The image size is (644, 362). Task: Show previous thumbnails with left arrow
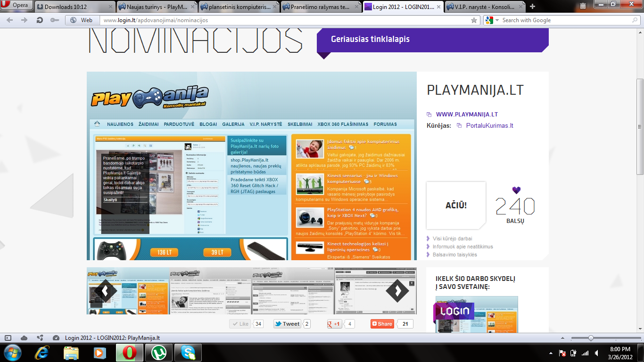106,291
